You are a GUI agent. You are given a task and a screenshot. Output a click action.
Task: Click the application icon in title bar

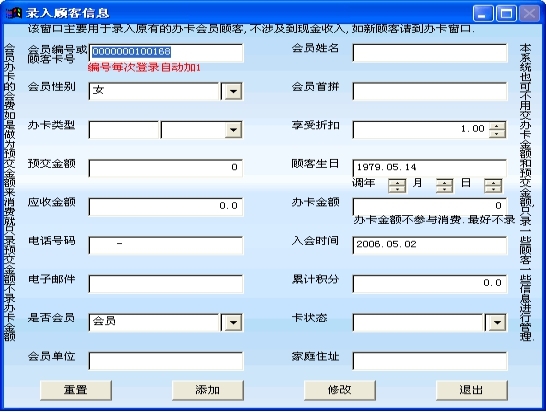(15, 13)
